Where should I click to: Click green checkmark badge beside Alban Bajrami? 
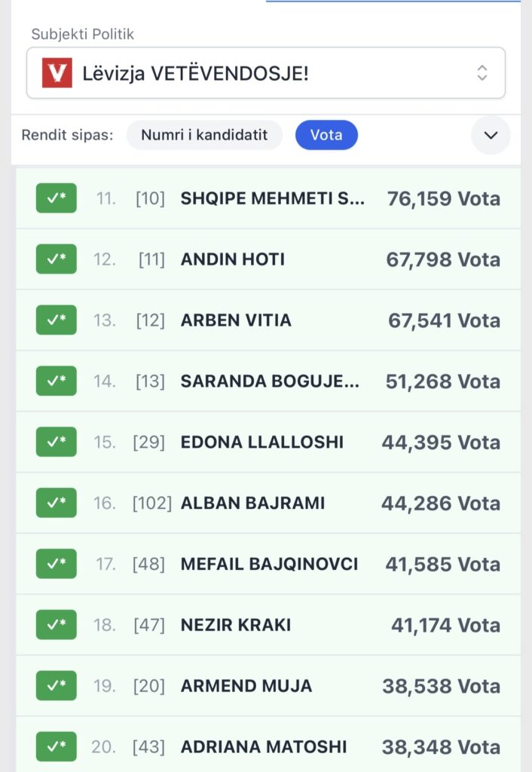(x=57, y=503)
